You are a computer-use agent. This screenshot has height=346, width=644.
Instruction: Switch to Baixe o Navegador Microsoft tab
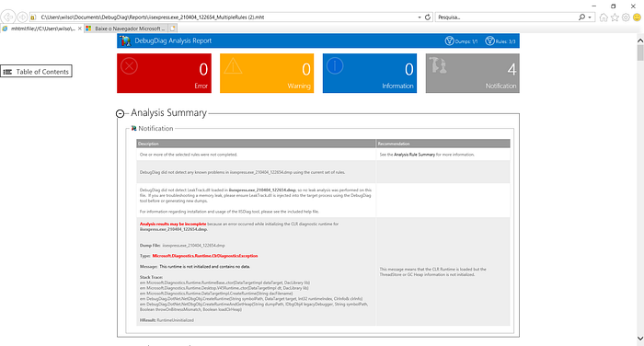pyautogui.click(x=126, y=29)
